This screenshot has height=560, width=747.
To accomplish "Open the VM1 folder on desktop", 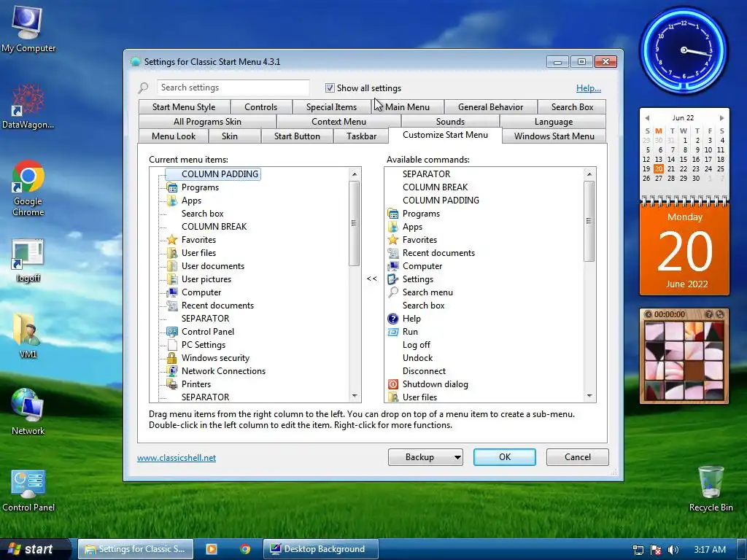I will point(28,335).
